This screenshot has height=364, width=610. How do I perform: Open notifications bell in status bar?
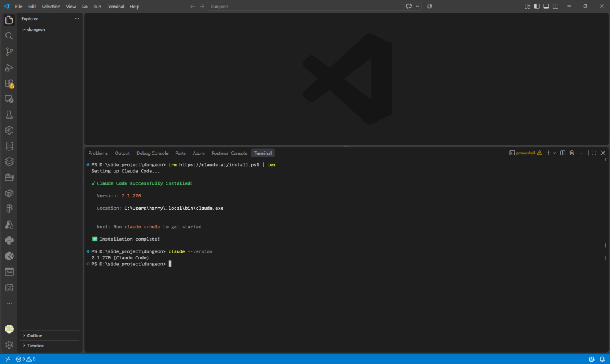coord(602,359)
